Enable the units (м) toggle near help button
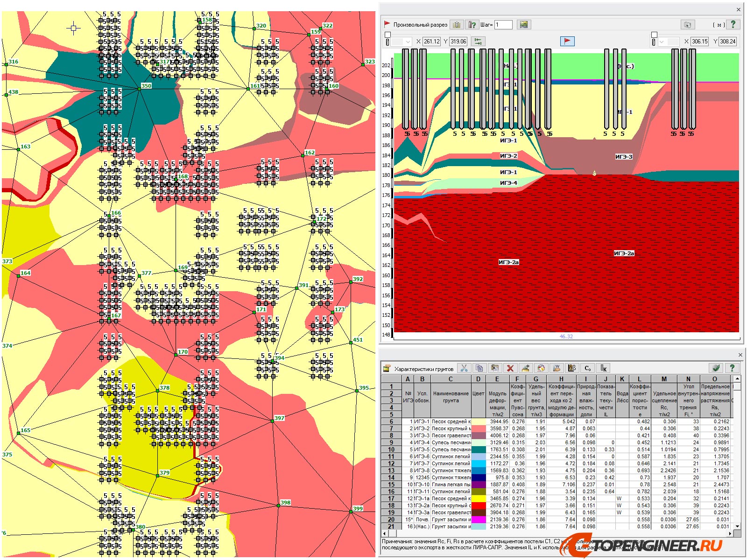 click(x=719, y=25)
